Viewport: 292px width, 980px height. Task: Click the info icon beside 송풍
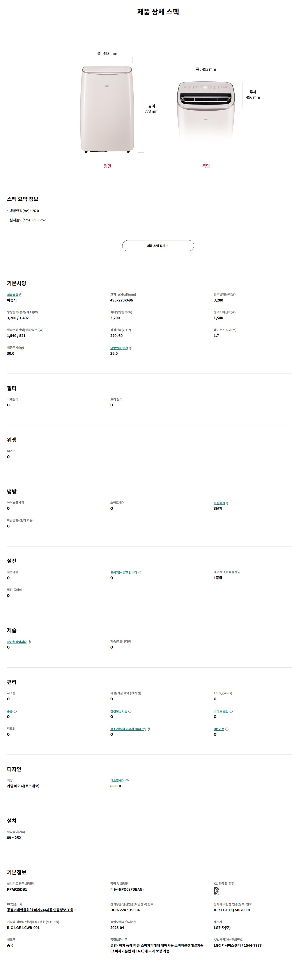(x=15, y=711)
